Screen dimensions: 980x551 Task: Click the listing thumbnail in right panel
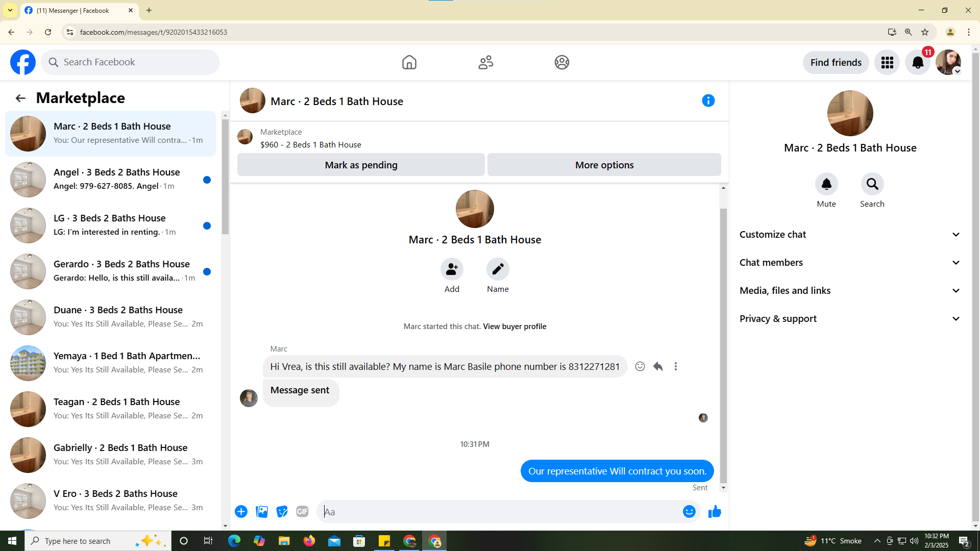point(850,113)
